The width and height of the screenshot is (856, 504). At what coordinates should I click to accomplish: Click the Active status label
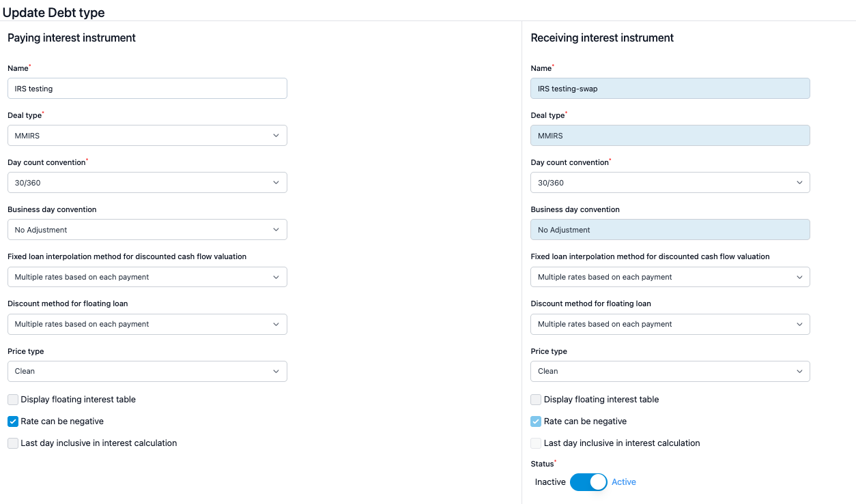pyautogui.click(x=623, y=482)
